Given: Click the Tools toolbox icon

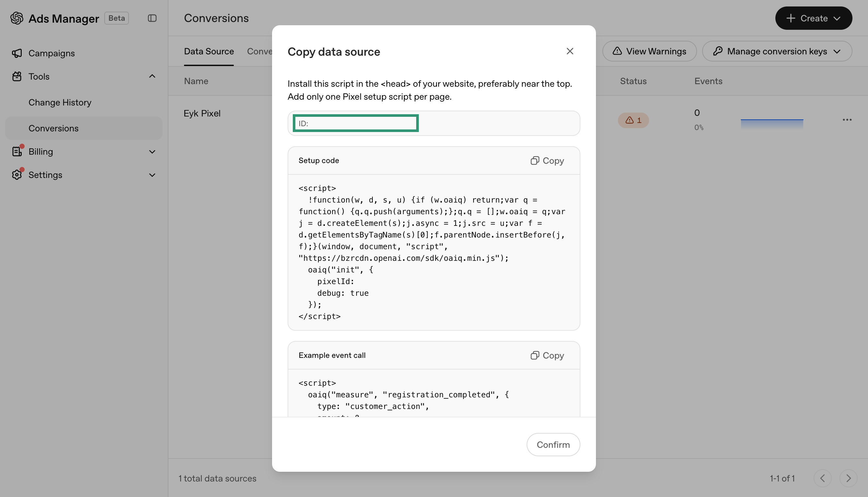Looking at the screenshot, I should point(17,76).
